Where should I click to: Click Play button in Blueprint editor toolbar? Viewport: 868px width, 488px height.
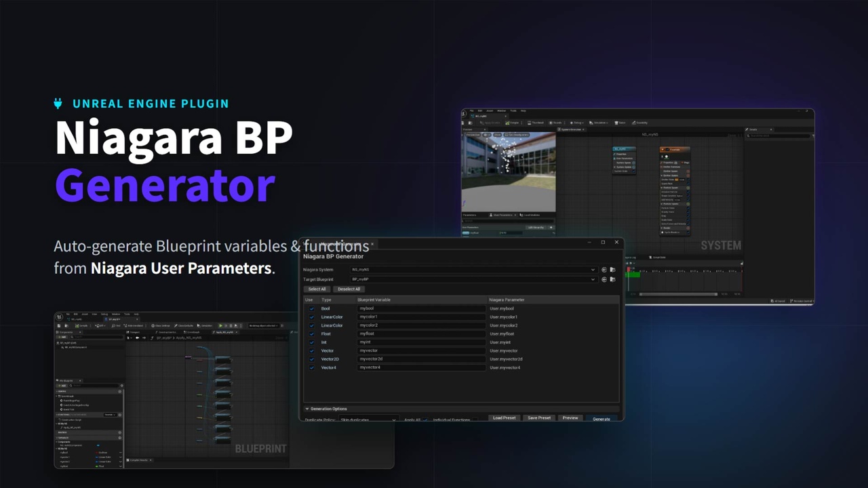pos(220,325)
